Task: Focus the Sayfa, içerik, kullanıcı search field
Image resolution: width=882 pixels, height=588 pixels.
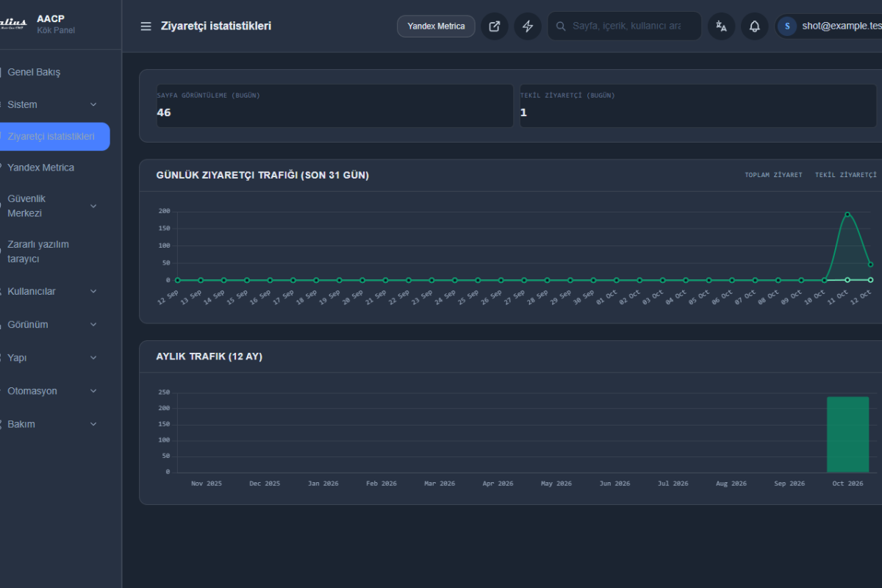Action: point(625,26)
